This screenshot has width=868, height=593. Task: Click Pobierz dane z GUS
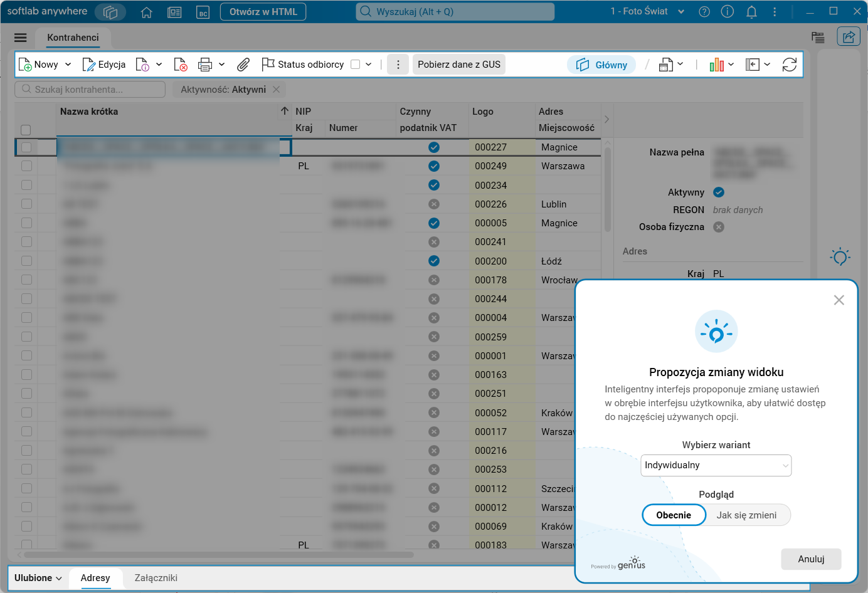pos(459,65)
